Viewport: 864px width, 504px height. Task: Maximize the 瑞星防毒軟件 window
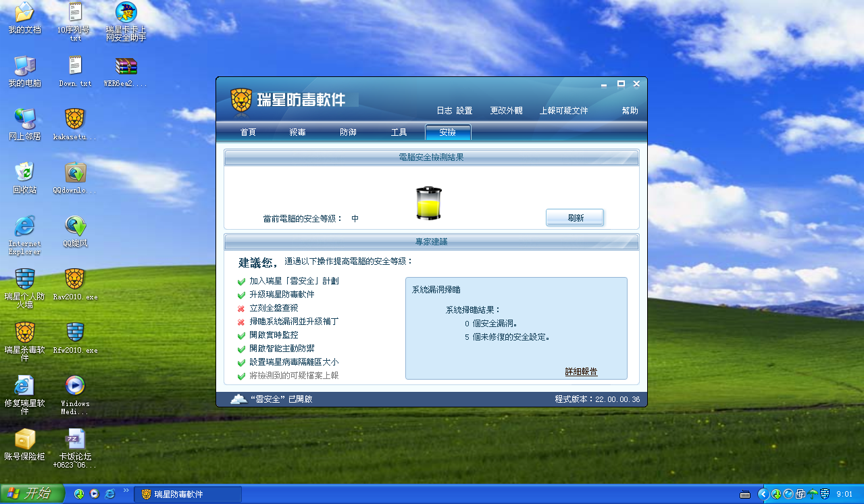tap(621, 84)
